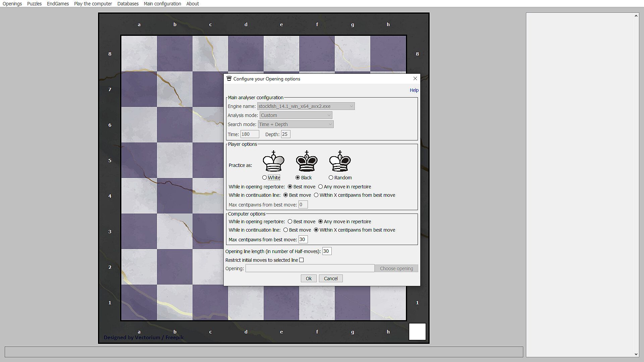Click the white king piece icon
This screenshot has width=644, height=362.
click(x=273, y=161)
